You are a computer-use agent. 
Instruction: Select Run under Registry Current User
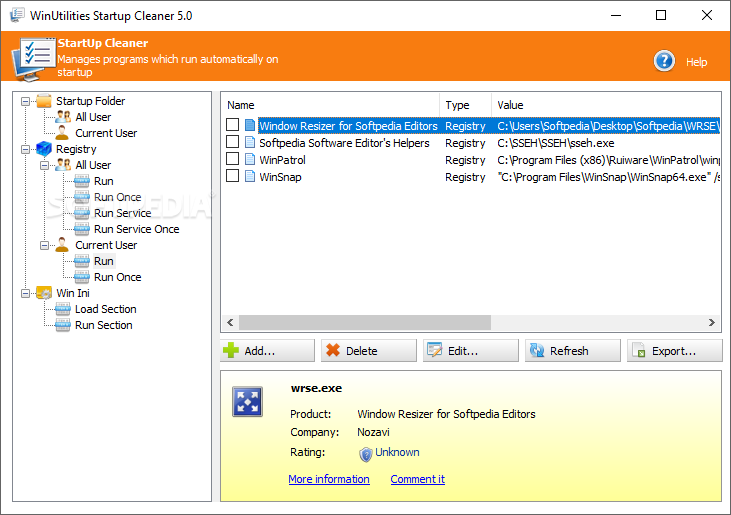click(x=103, y=261)
